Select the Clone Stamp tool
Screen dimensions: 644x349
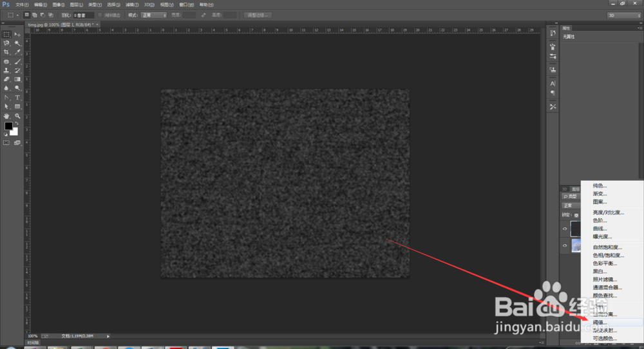tap(6, 70)
